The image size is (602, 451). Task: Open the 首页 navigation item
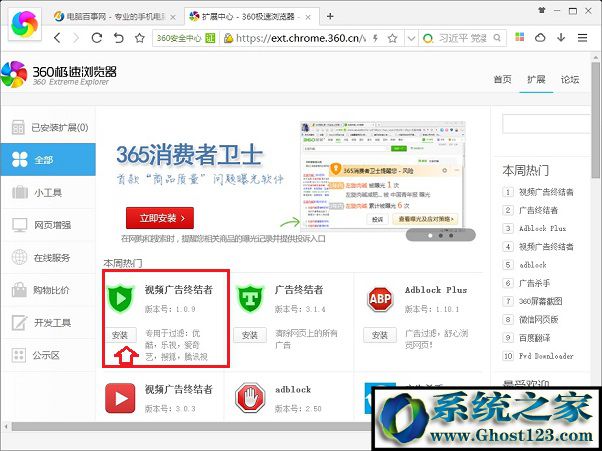coord(503,79)
